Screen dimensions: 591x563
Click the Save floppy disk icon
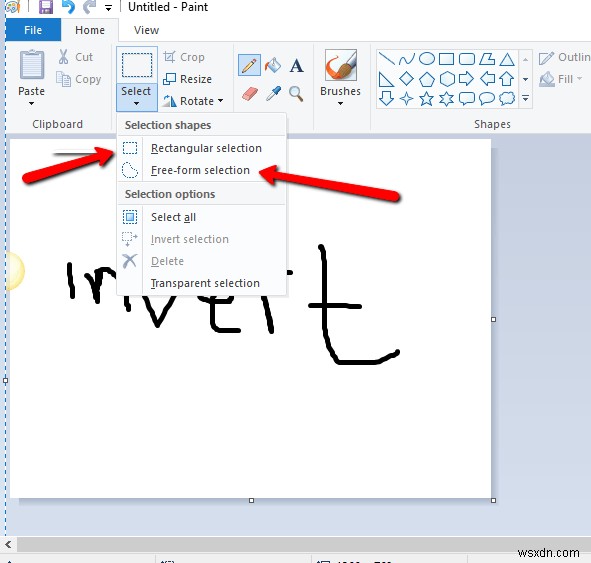coord(46,7)
